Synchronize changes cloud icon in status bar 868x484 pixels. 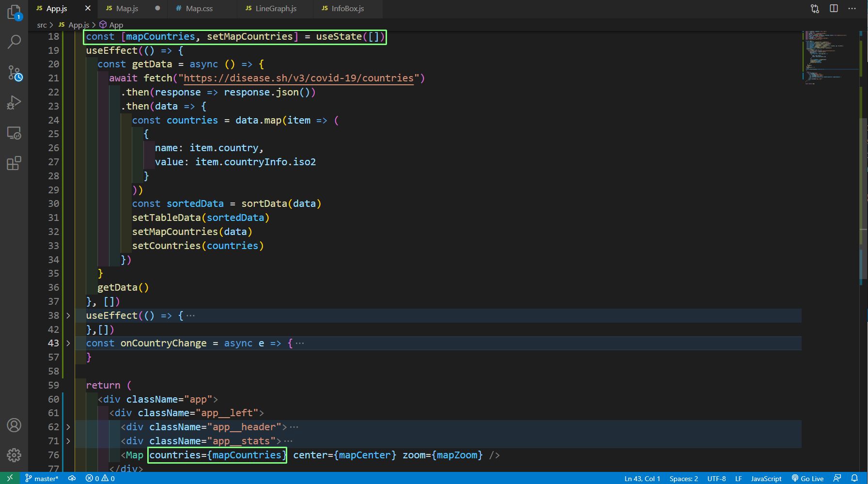pos(72,478)
